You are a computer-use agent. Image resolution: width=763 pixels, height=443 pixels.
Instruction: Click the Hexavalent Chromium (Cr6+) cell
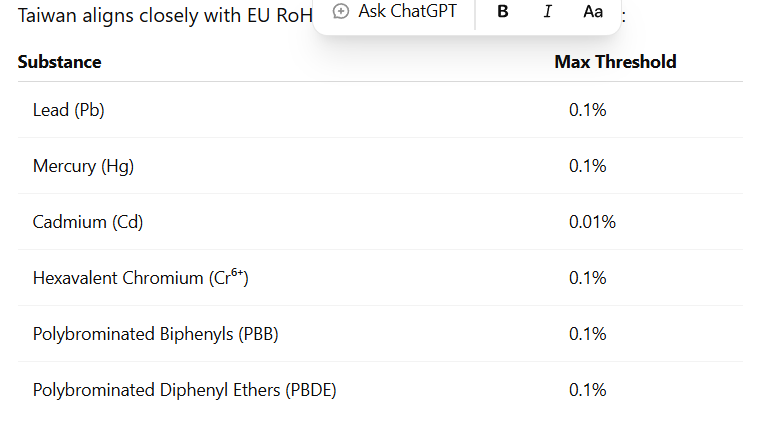(x=140, y=278)
